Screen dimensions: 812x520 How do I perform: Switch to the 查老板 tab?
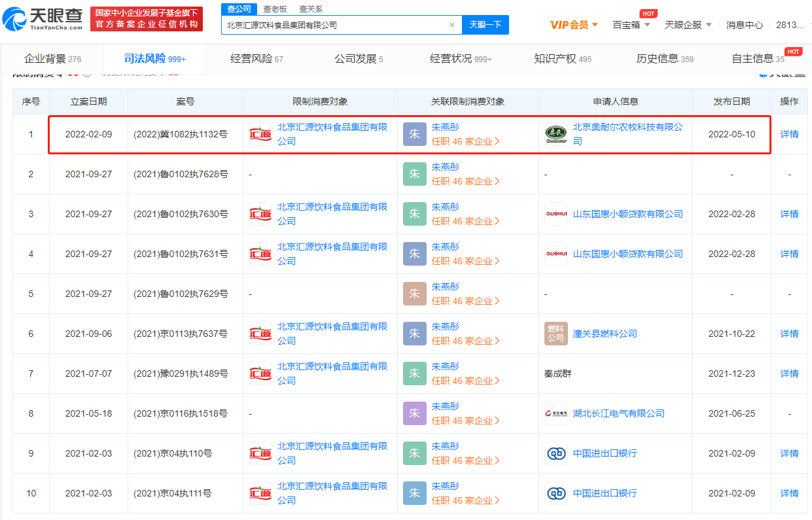pyautogui.click(x=275, y=9)
